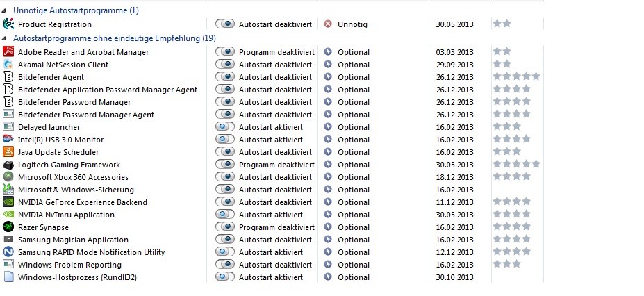This screenshot has height=296, width=644.
Task: Click the Samsung RAPID Mode Notification Utility icon
Action: 8,252
